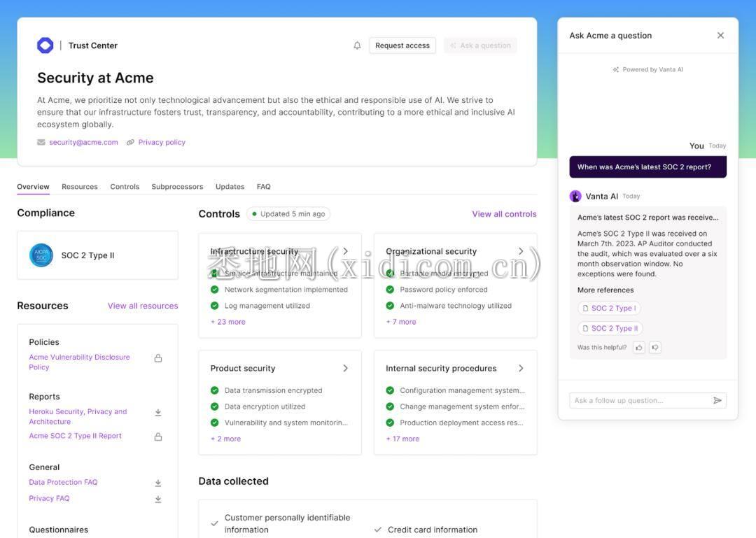Open the Privacy FAQ link
Viewport: 756px width, 538px height.
[49, 498]
